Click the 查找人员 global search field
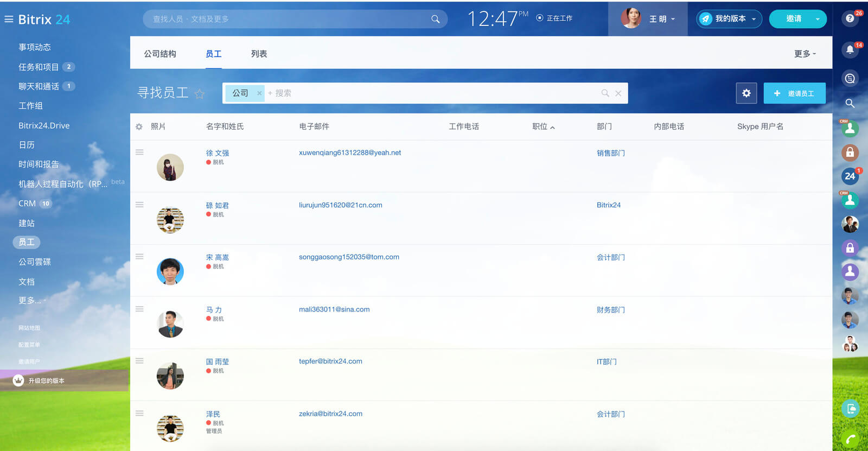The image size is (868, 451). (288, 19)
